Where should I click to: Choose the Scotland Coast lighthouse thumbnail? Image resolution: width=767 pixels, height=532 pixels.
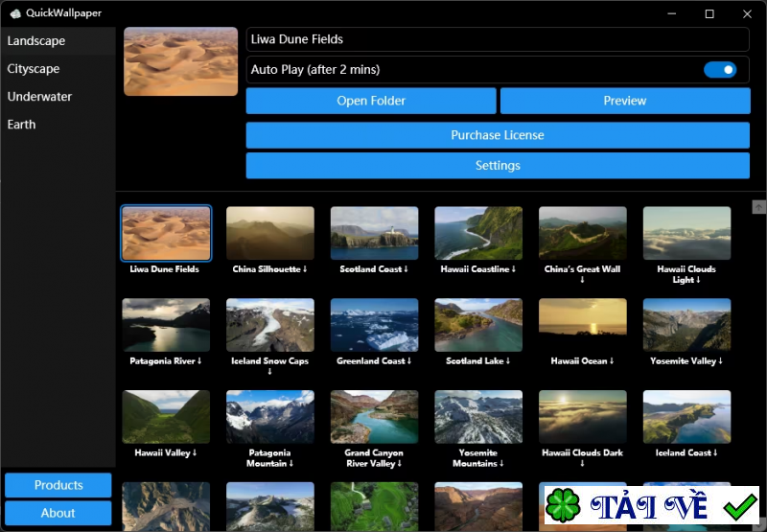pos(374,233)
